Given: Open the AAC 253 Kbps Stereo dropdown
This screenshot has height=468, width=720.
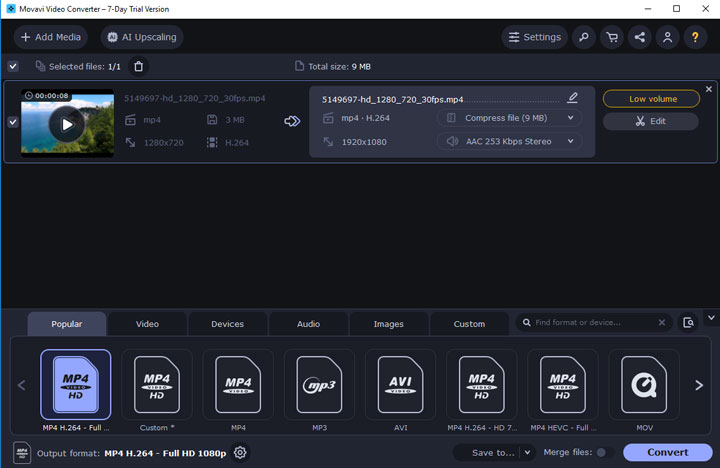Looking at the screenshot, I should click(x=509, y=142).
